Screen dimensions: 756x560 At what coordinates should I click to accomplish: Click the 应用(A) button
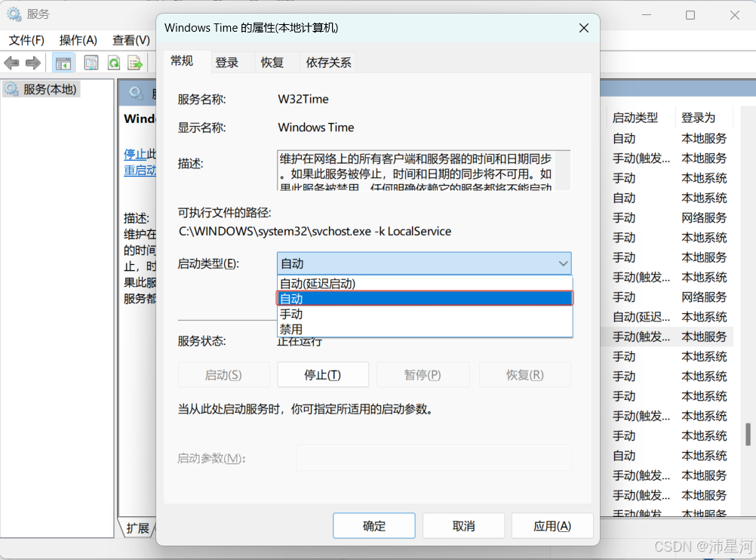tap(552, 526)
